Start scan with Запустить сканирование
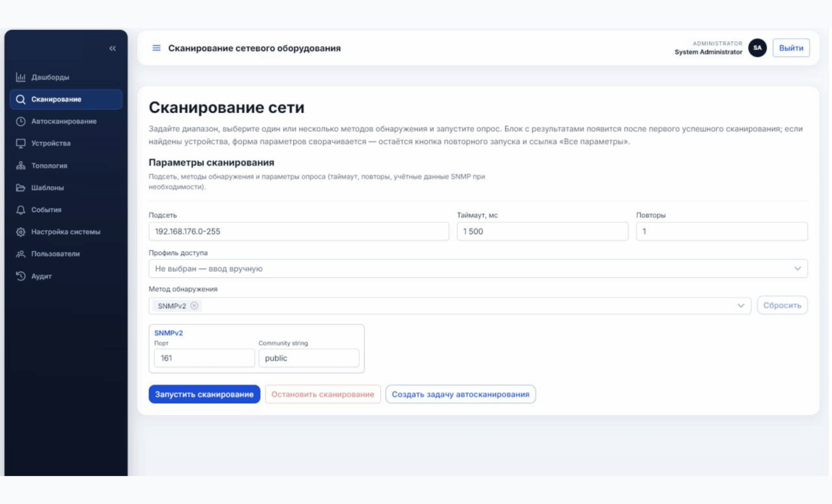Image resolution: width=832 pixels, height=504 pixels. (x=204, y=394)
